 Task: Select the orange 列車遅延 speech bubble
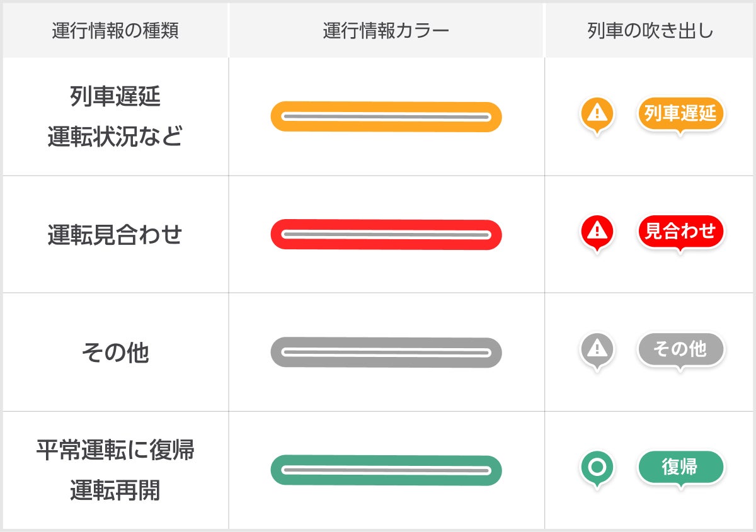(x=680, y=113)
